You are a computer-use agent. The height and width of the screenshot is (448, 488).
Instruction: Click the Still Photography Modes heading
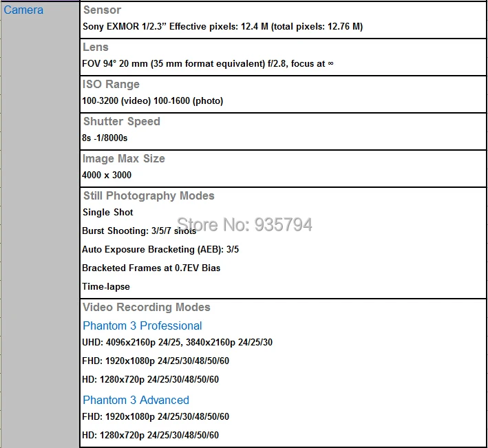tap(149, 195)
